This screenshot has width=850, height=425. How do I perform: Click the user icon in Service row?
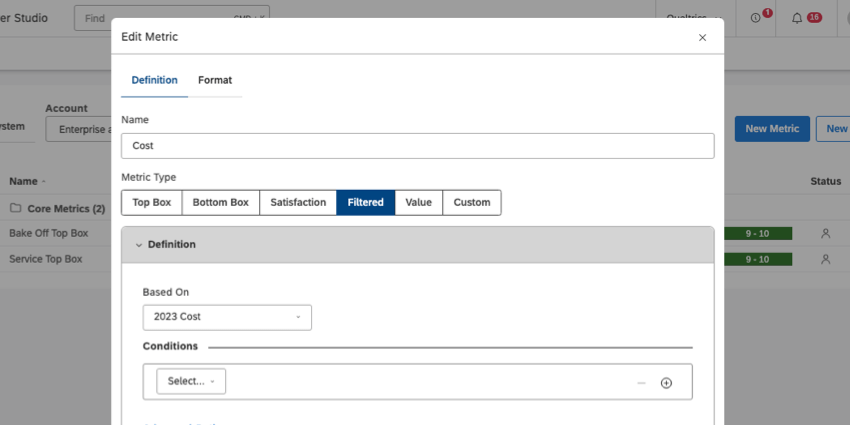(825, 259)
